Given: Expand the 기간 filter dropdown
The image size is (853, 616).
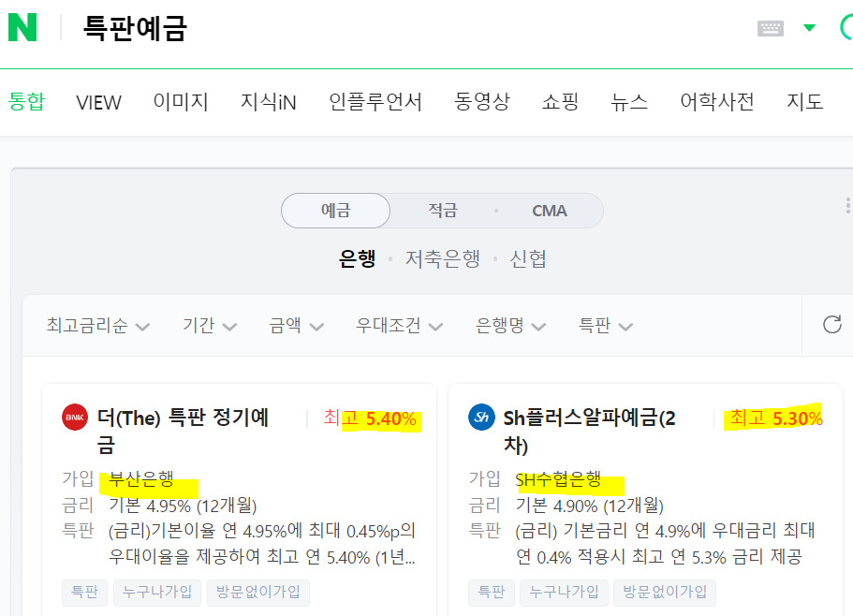Looking at the screenshot, I should 208,325.
